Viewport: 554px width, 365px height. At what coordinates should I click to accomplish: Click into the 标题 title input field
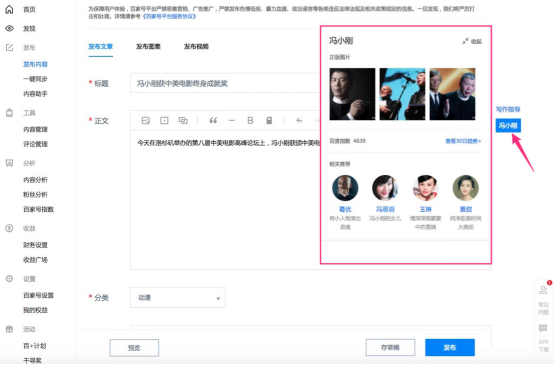click(225, 83)
